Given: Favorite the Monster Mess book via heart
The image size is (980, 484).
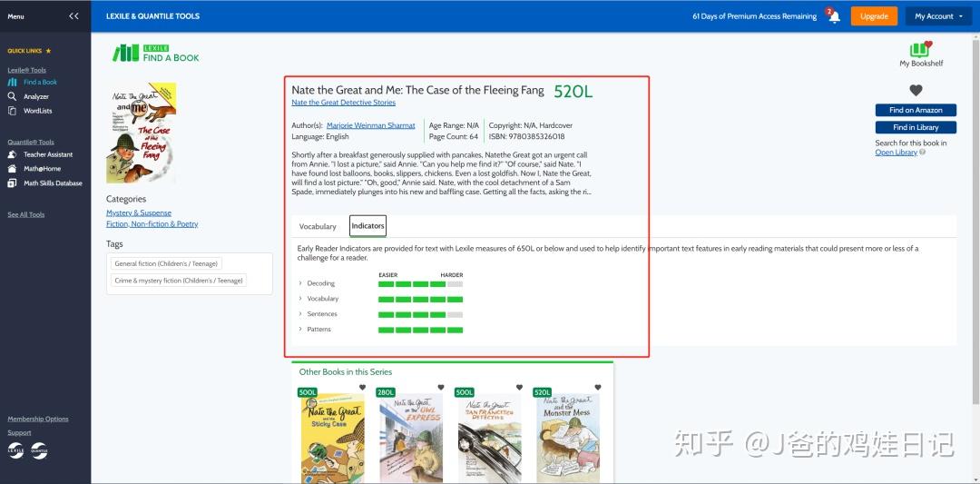Looking at the screenshot, I should click(597, 388).
